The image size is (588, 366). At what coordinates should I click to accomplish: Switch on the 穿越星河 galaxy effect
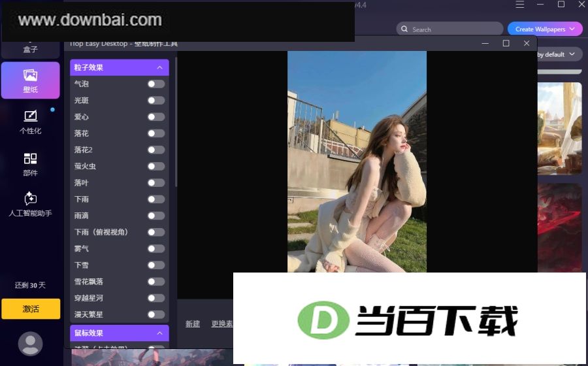pos(156,298)
